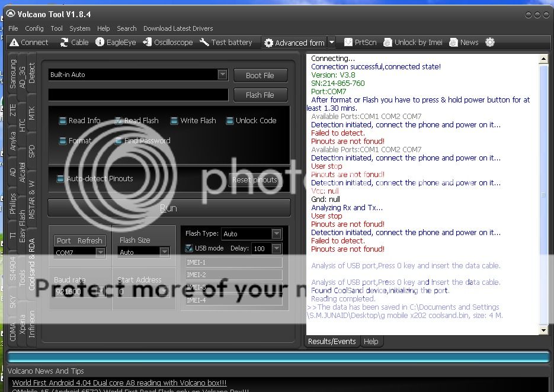Click the Run button
The height and width of the screenshot is (392, 554).
click(x=169, y=208)
